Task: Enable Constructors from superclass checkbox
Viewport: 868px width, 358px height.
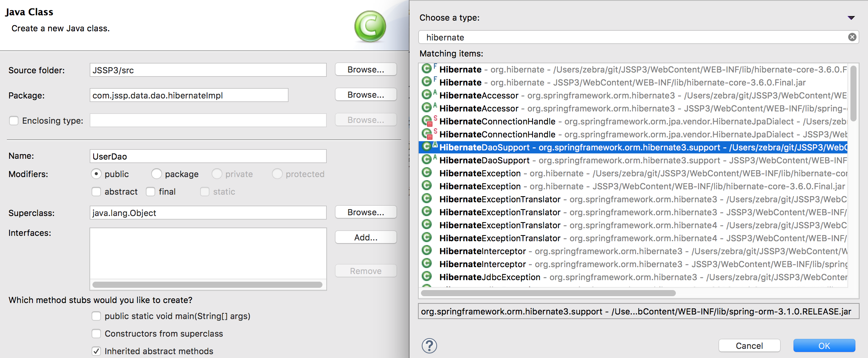Action: tap(96, 334)
